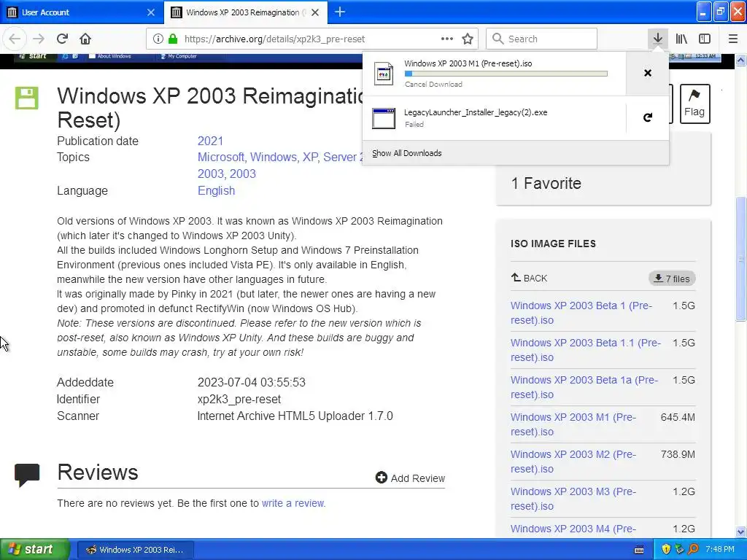Click the magnifier tray icon
Image resolution: width=747 pixels, height=560 pixels.
pos(693,550)
